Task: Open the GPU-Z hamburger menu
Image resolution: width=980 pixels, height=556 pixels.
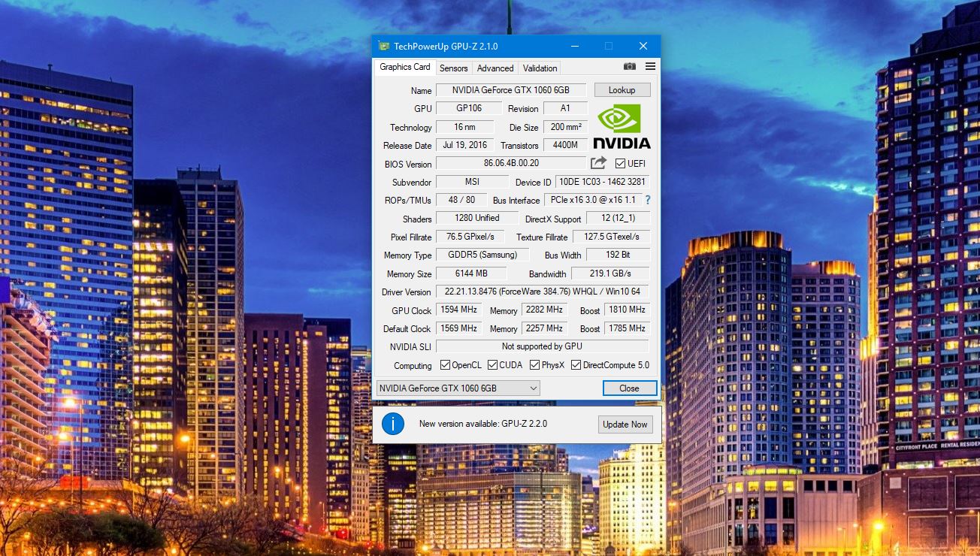Action: tap(651, 67)
